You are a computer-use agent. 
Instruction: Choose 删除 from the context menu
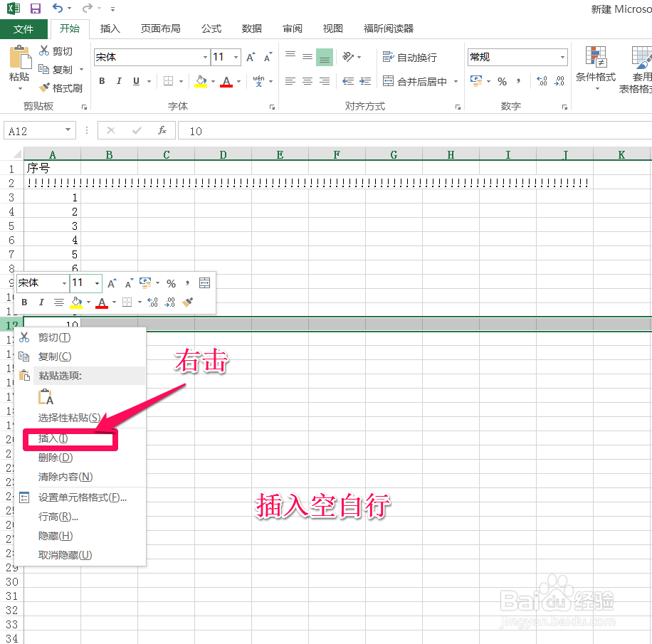[56, 458]
